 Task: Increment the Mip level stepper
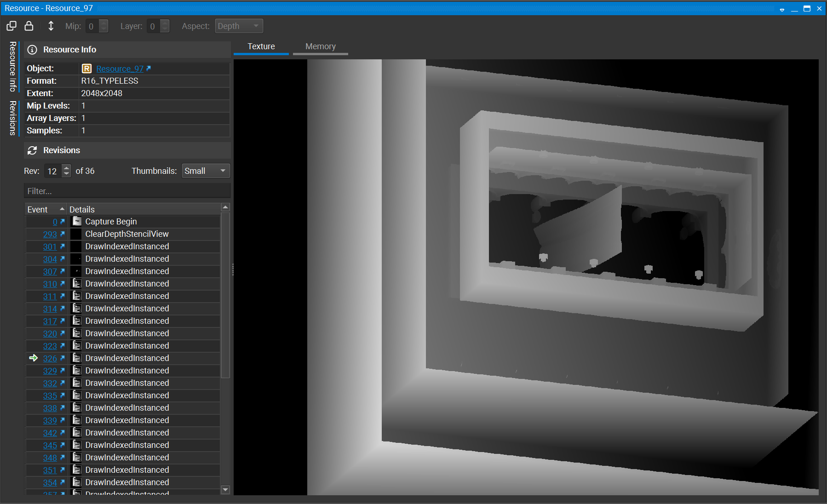point(104,23)
